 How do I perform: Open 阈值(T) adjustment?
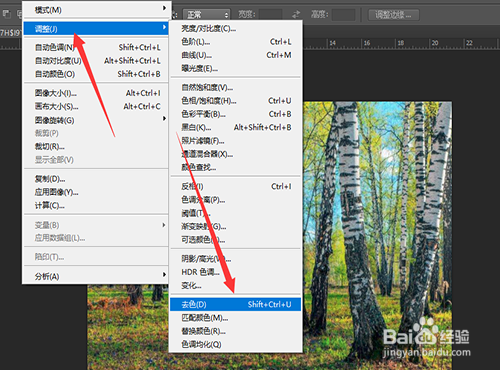pos(236,213)
